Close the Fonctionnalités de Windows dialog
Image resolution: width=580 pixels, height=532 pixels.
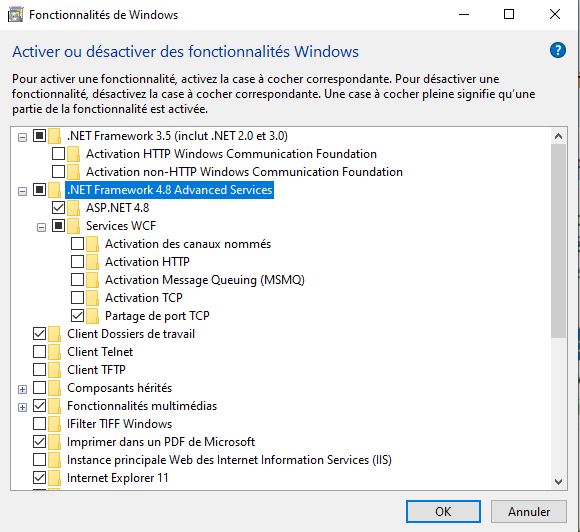(555, 14)
